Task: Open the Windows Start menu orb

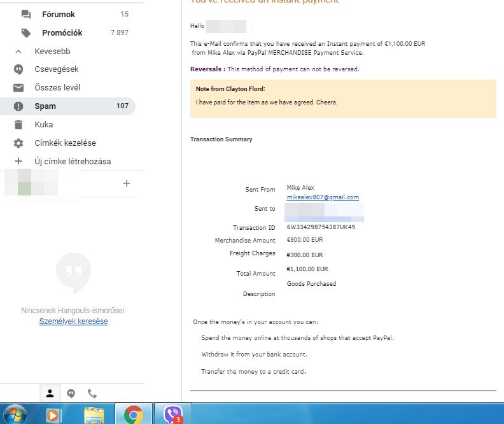Action: 15,414
